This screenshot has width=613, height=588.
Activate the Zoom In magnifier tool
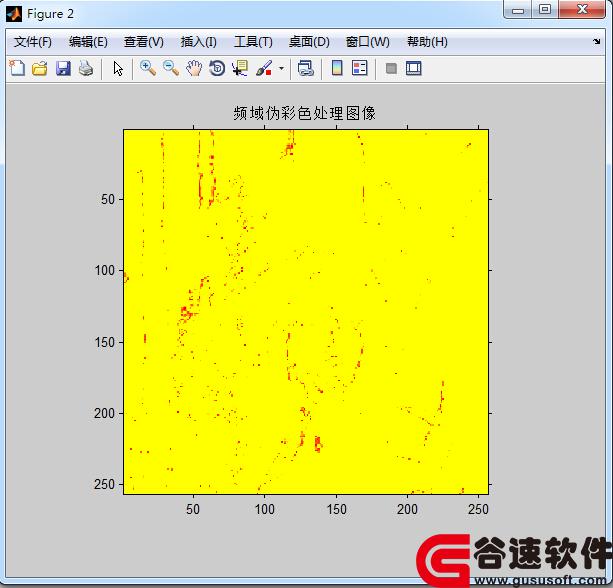pos(148,68)
